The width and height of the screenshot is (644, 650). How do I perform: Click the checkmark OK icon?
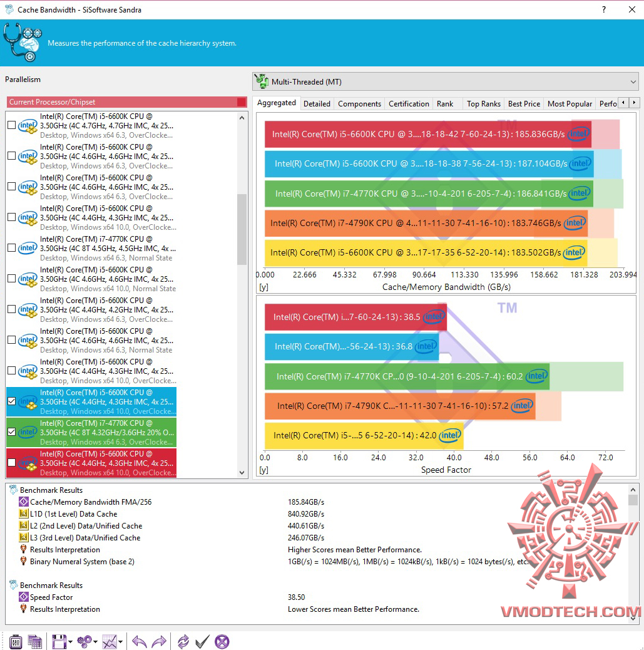(202, 642)
